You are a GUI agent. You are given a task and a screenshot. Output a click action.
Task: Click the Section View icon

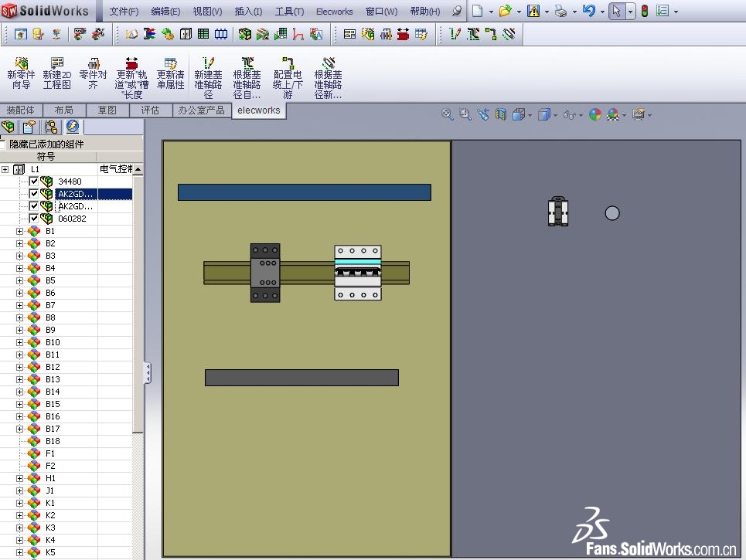coord(500,114)
